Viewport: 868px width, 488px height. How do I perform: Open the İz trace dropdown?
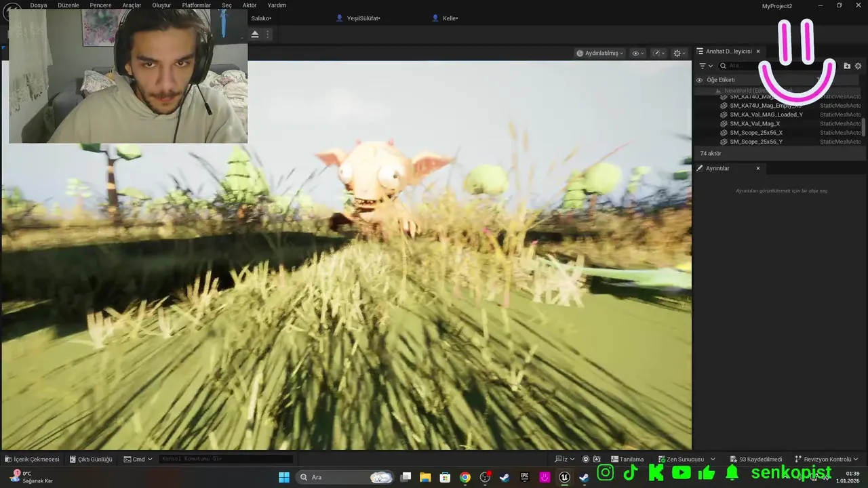point(564,459)
